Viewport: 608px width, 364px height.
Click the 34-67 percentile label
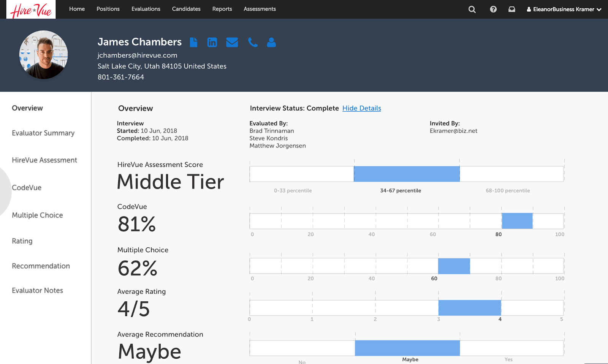(401, 191)
